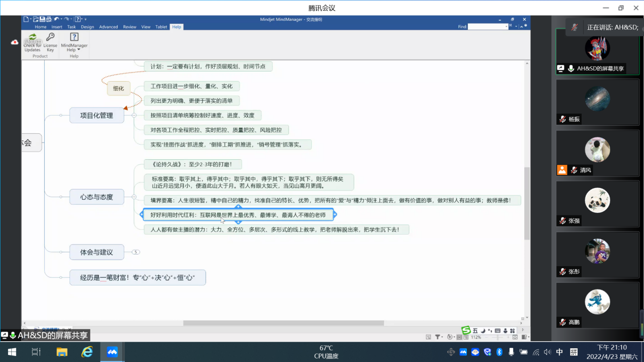
Task: Open Check for Updates in the Help ribbon
Action: coord(31,43)
